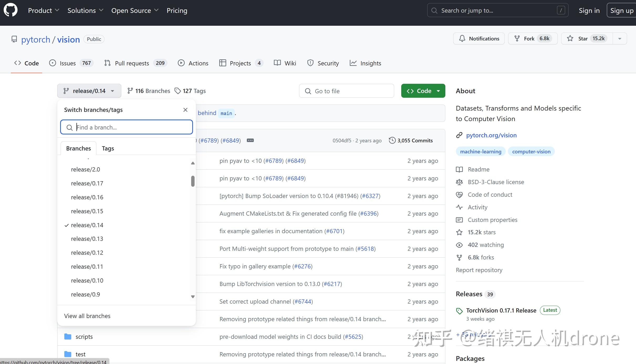Star the pytorch/vision repository
Image resolution: width=636 pixels, height=364 pixels.
pos(587,39)
